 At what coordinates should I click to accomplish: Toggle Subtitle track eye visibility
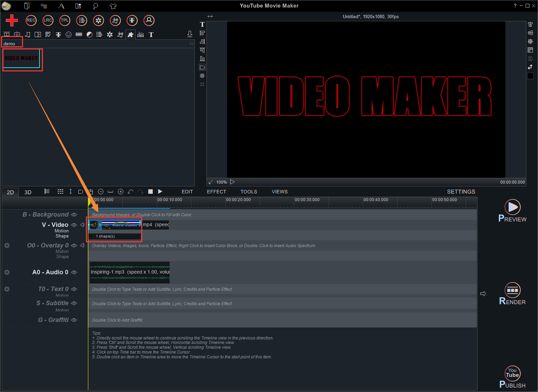pos(74,303)
